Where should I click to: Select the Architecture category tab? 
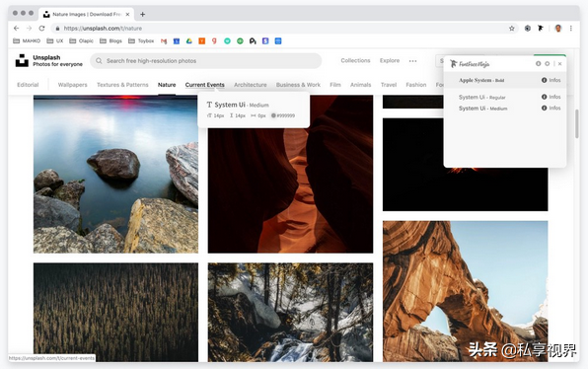pyautogui.click(x=251, y=85)
